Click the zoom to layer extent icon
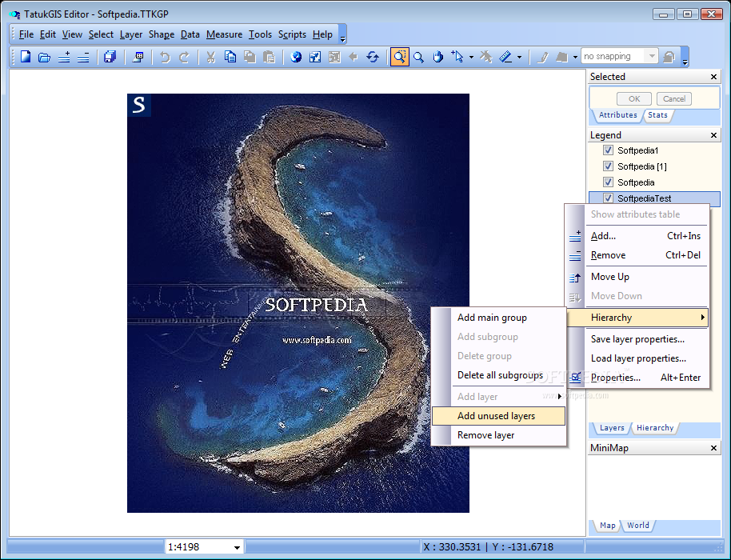Viewport: 731px width, 560px height. pos(315,57)
